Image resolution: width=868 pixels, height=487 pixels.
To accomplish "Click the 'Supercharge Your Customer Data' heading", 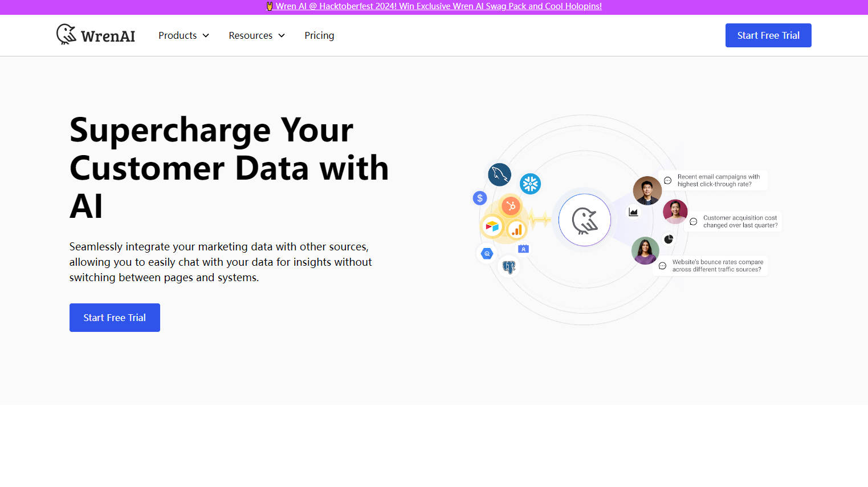I will click(229, 168).
